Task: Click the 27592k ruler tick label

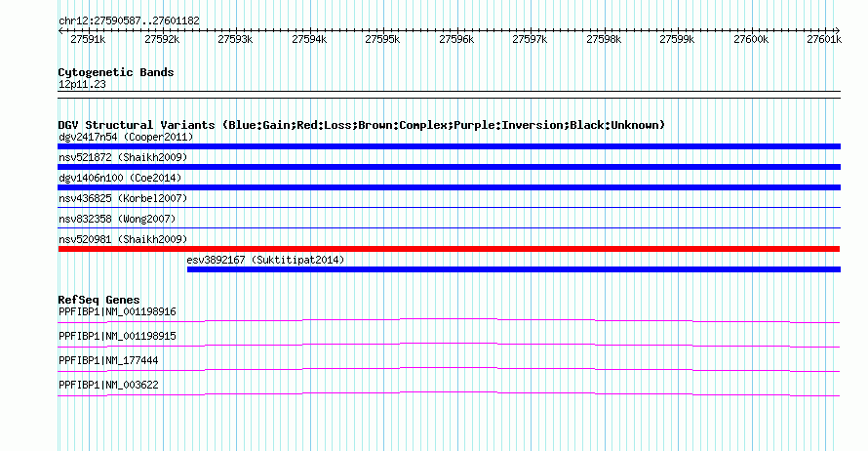Action: click(x=162, y=39)
